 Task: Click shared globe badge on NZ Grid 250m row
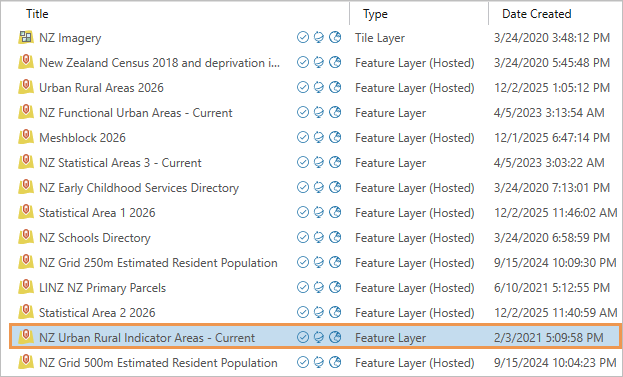tap(335, 263)
